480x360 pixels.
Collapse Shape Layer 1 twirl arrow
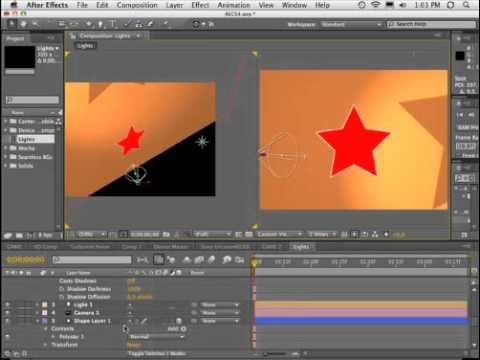[38, 321]
